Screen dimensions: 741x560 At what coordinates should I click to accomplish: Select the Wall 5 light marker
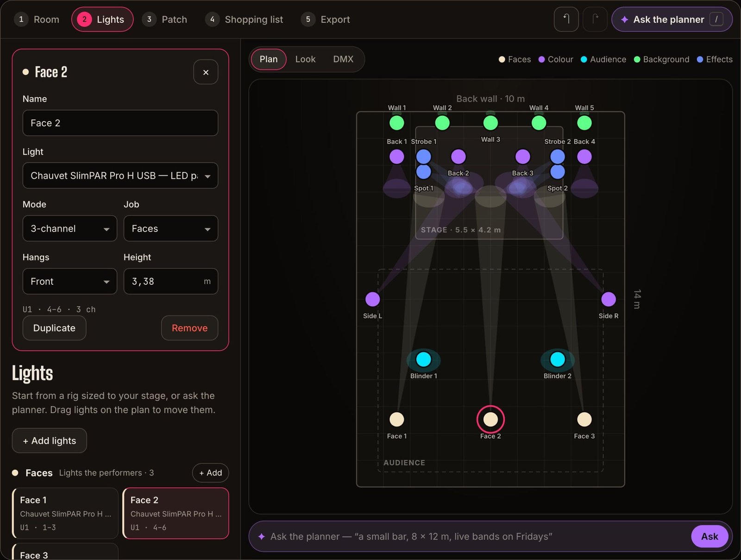(584, 123)
